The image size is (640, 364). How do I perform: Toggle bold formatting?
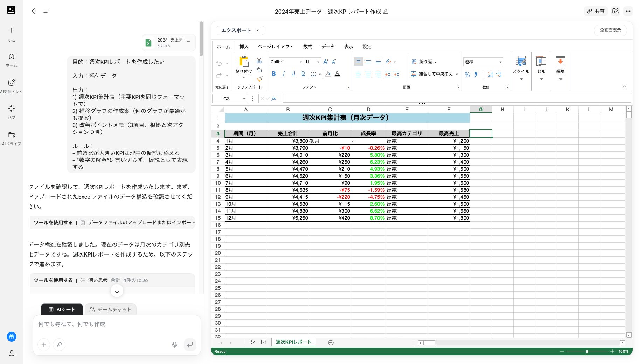[x=274, y=74]
